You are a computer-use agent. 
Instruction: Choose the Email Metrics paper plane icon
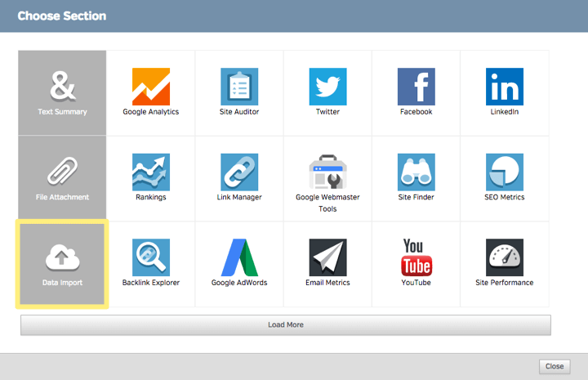pos(327,257)
